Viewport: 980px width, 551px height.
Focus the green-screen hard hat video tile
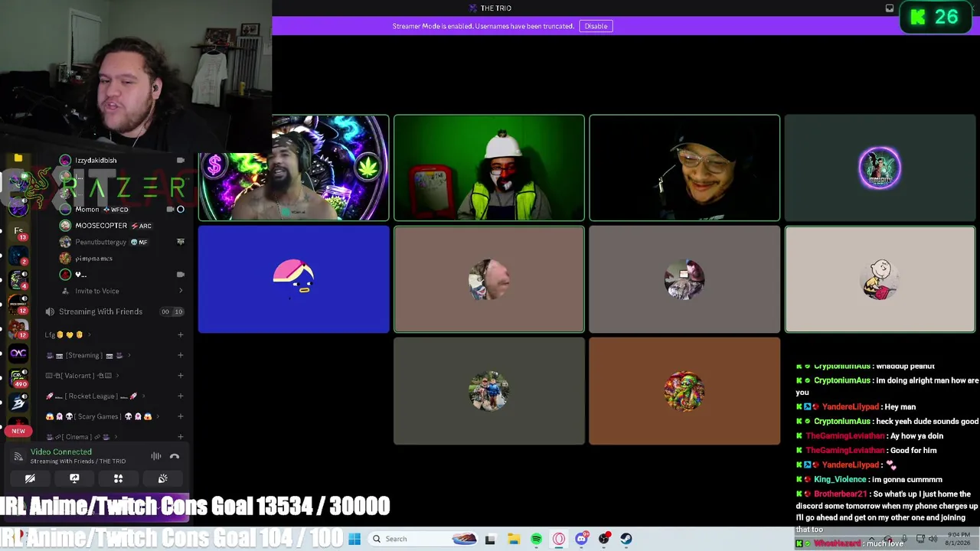click(x=489, y=168)
